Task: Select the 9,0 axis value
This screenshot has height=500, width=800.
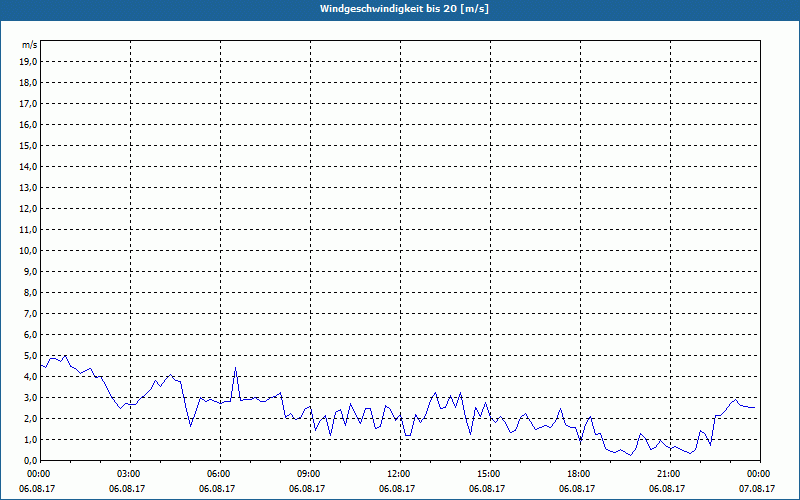Action: click(x=30, y=271)
